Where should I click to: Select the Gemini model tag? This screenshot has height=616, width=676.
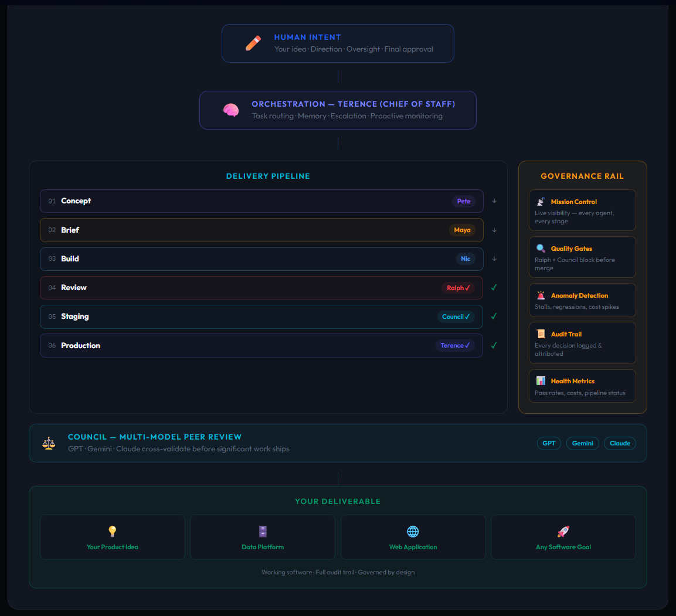click(x=582, y=444)
